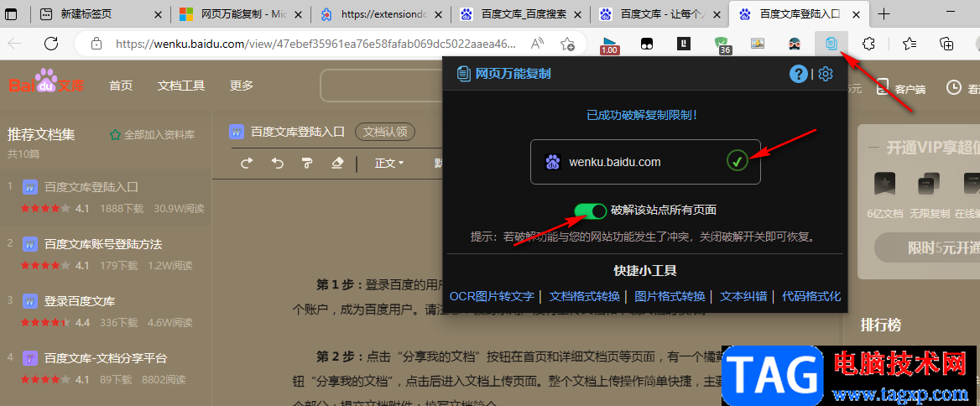Click the 排行榜 heading
The image size is (980, 406).
[881, 325]
